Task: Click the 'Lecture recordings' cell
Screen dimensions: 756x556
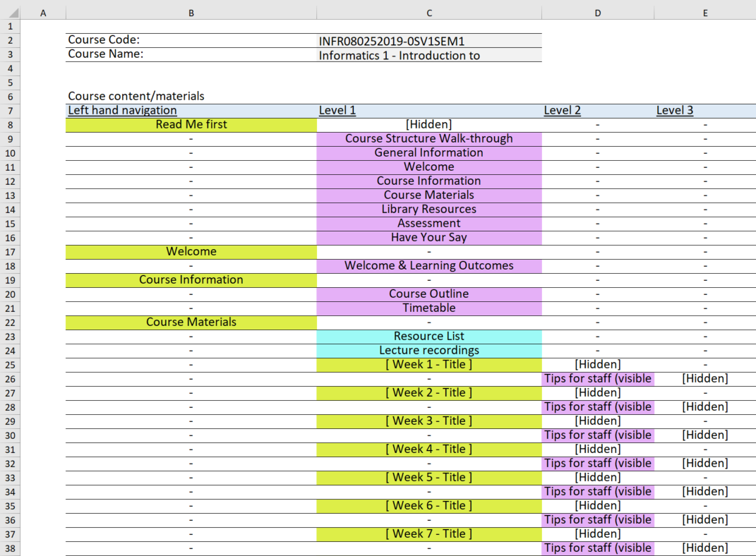Action: [x=428, y=351]
